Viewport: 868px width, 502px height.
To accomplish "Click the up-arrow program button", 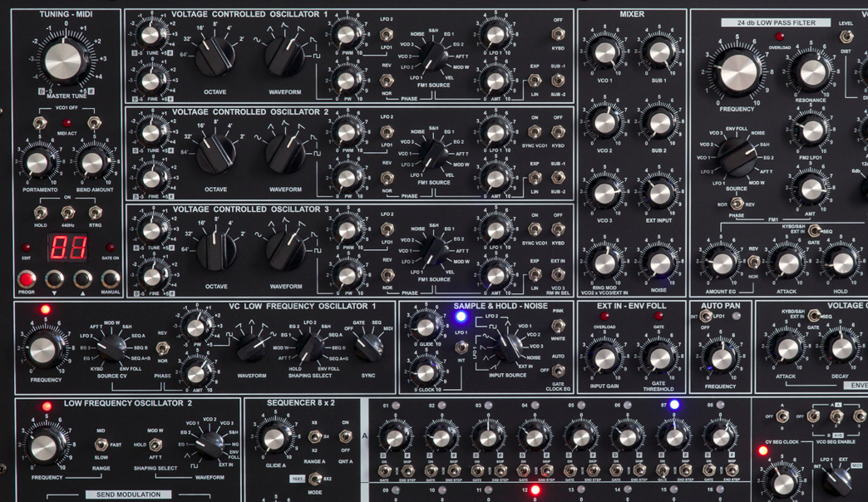I will pos(82,279).
